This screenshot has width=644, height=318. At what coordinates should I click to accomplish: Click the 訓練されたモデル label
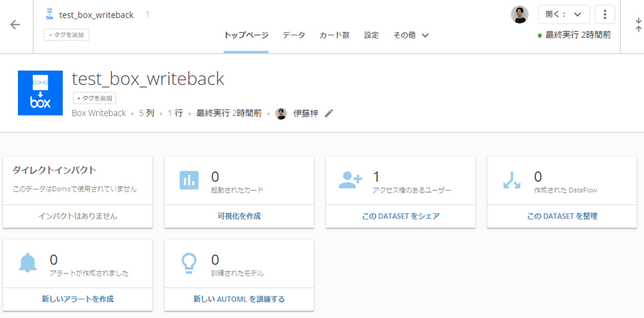point(237,273)
